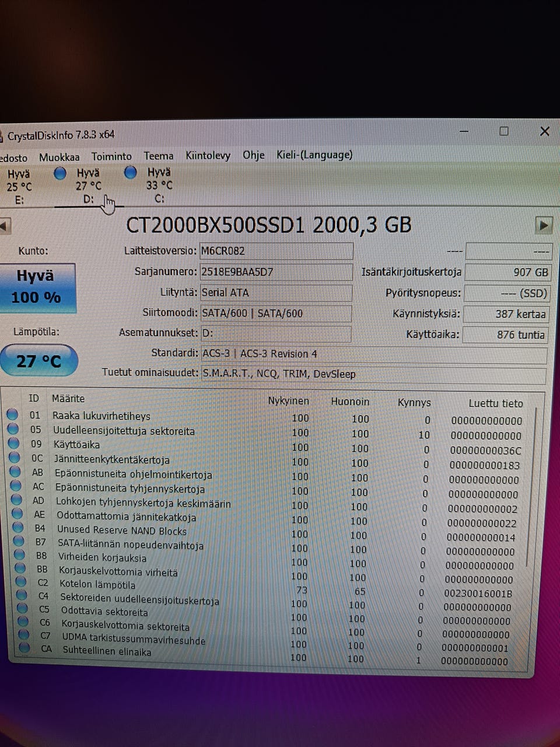Click status dot for Odottavia sektoreita
The height and width of the screenshot is (747, 560).
coord(22,608)
